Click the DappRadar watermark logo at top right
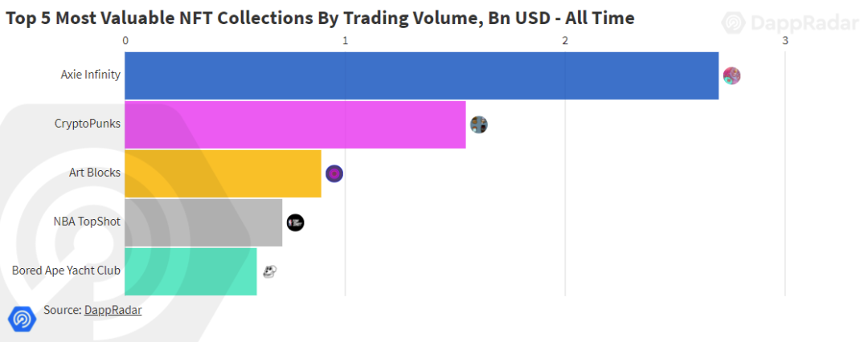 [791, 22]
